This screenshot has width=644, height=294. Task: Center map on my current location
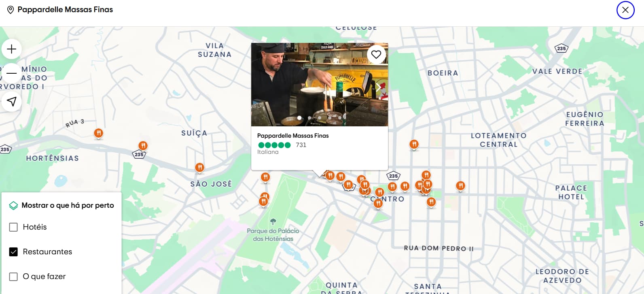[12, 101]
